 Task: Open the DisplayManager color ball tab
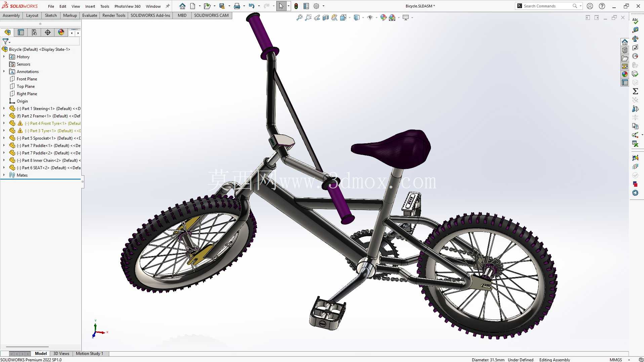[61, 32]
